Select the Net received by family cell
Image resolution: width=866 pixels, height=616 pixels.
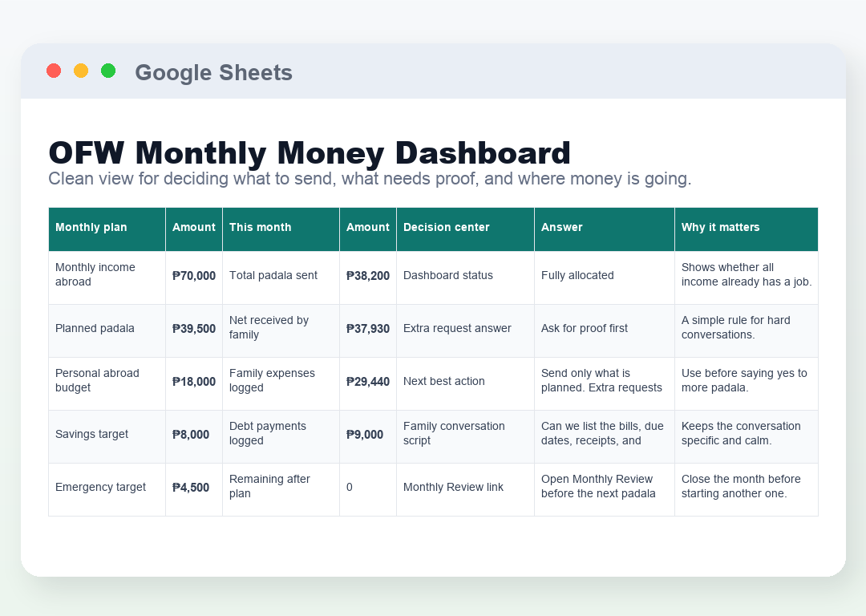click(x=281, y=331)
